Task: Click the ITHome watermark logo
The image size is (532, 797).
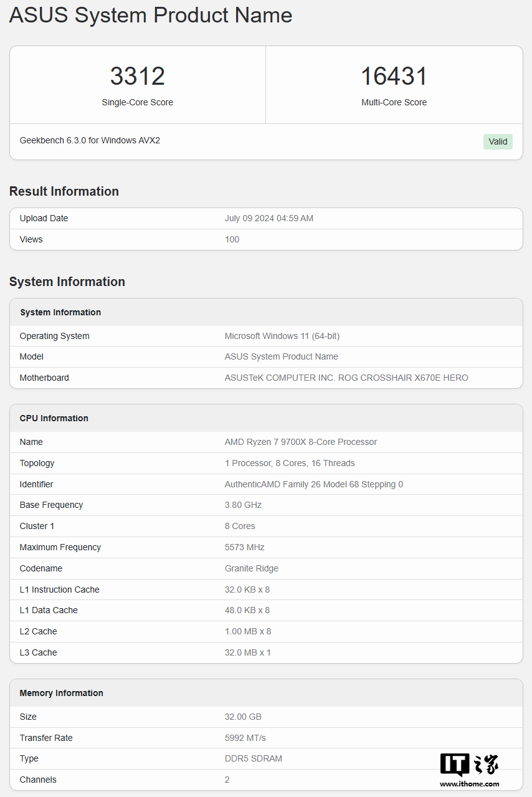Action: tap(469, 765)
